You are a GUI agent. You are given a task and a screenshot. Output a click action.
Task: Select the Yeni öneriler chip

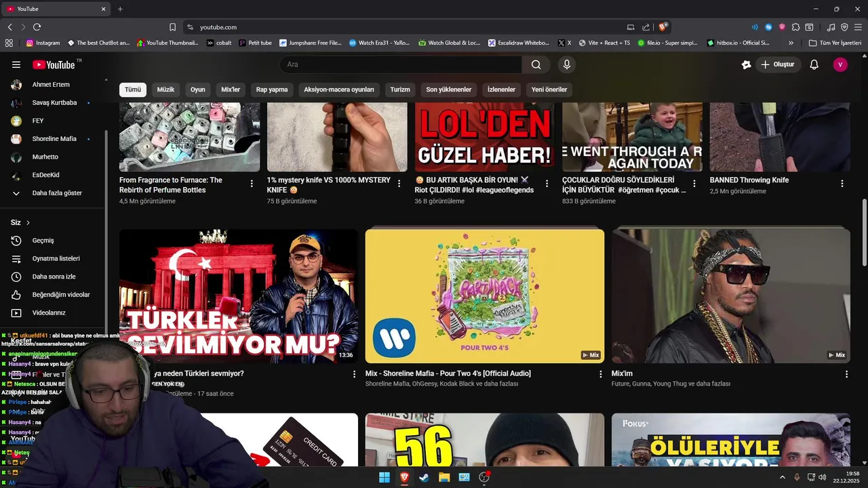(x=549, y=89)
